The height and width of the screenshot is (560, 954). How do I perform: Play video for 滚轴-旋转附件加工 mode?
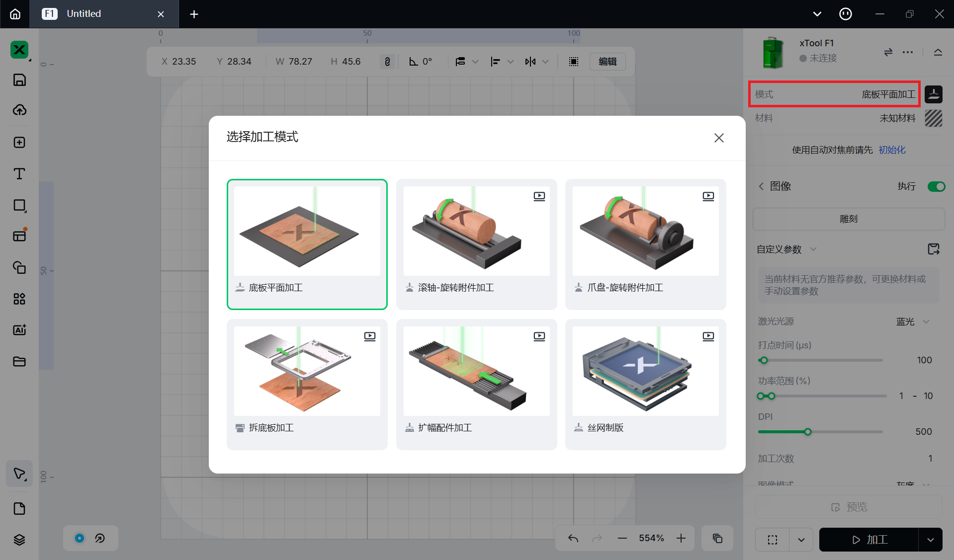539,196
